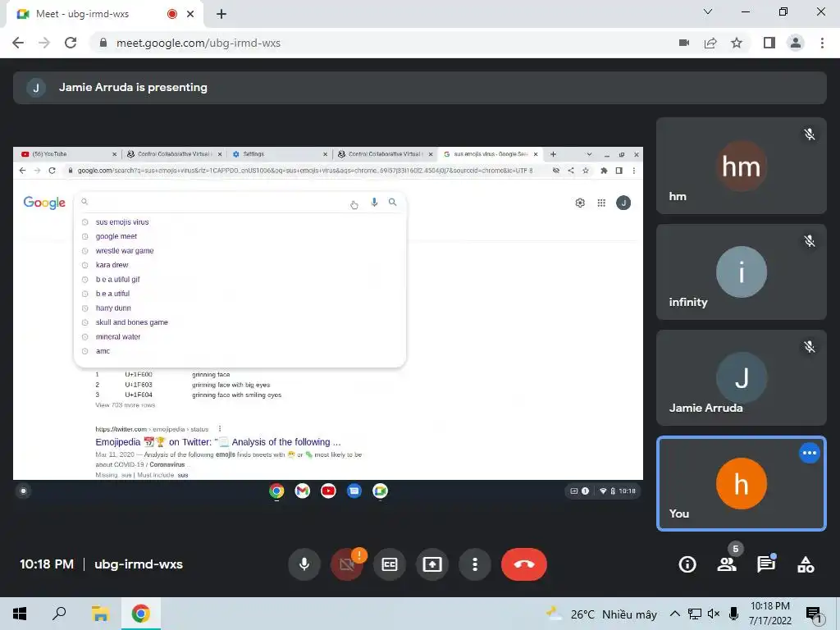Click the Chrome forward arrow
The width and height of the screenshot is (840, 630).
tap(44, 43)
